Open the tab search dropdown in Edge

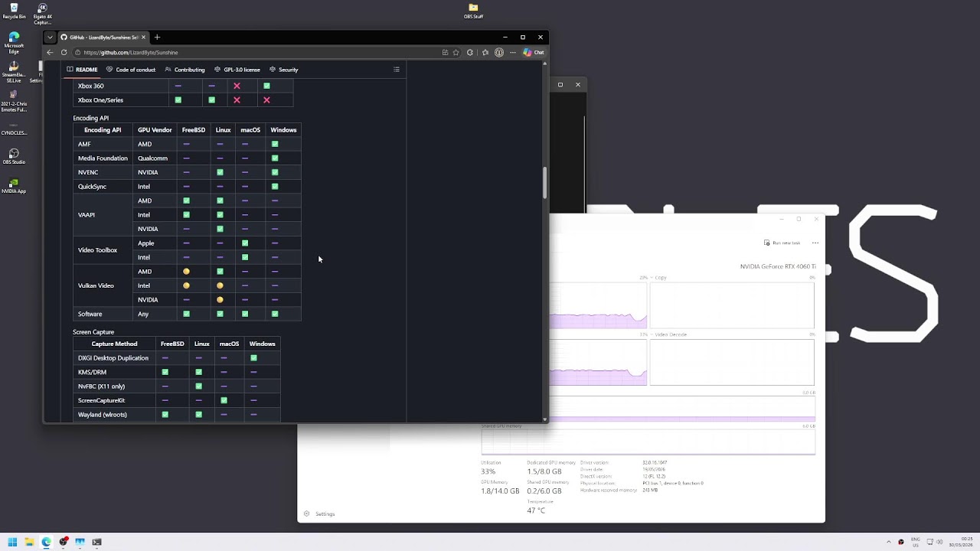click(51, 37)
